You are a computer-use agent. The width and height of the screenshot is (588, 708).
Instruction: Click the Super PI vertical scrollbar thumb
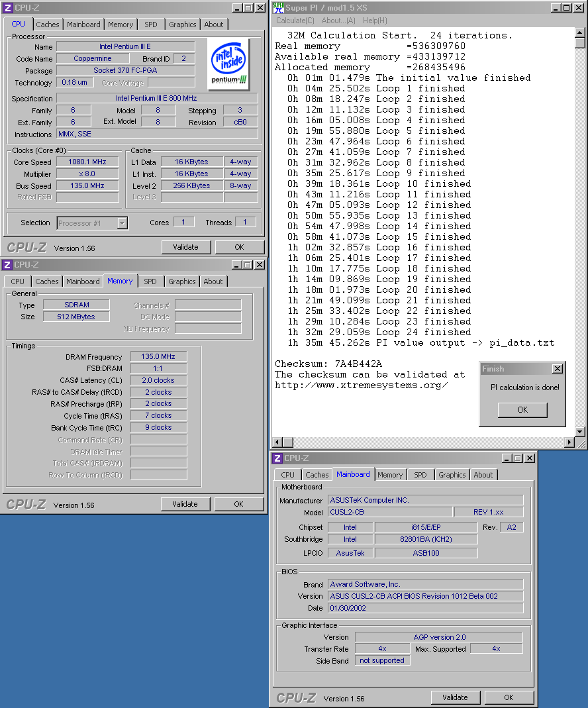580,43
